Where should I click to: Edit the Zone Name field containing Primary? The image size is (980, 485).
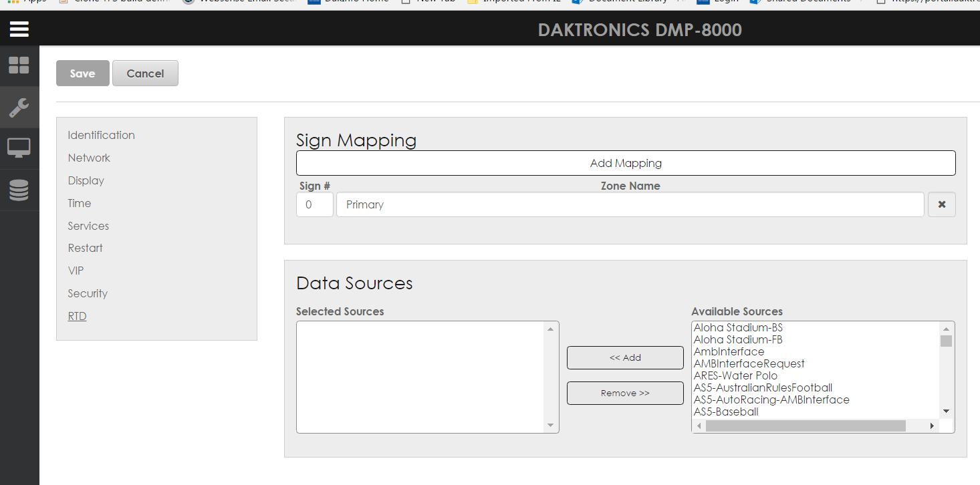[x=630, y=204]
